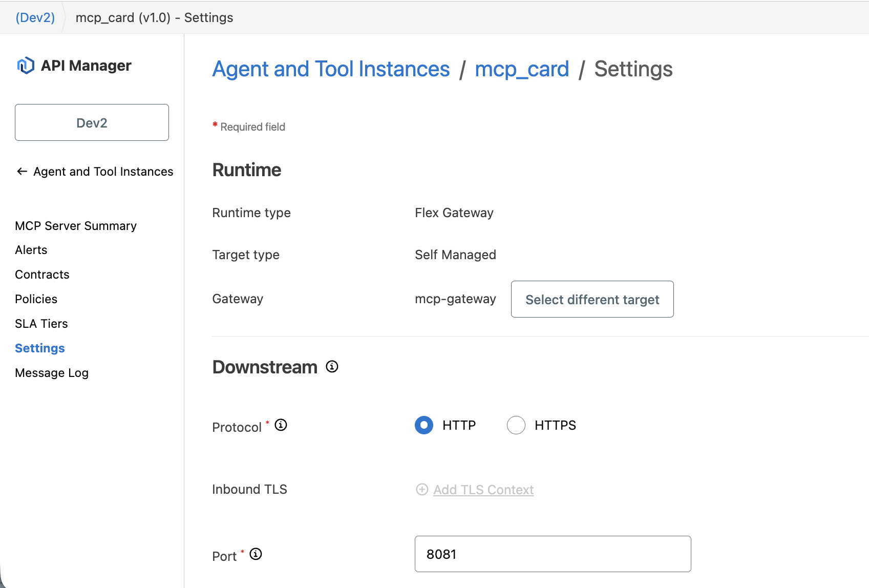
Task: Click the Self Managed target type value
Action: (x=455, y=255)
